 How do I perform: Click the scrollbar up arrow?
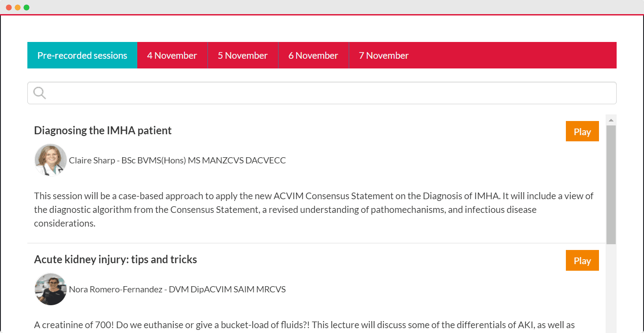pyautogui.click(x=611, y=120)
